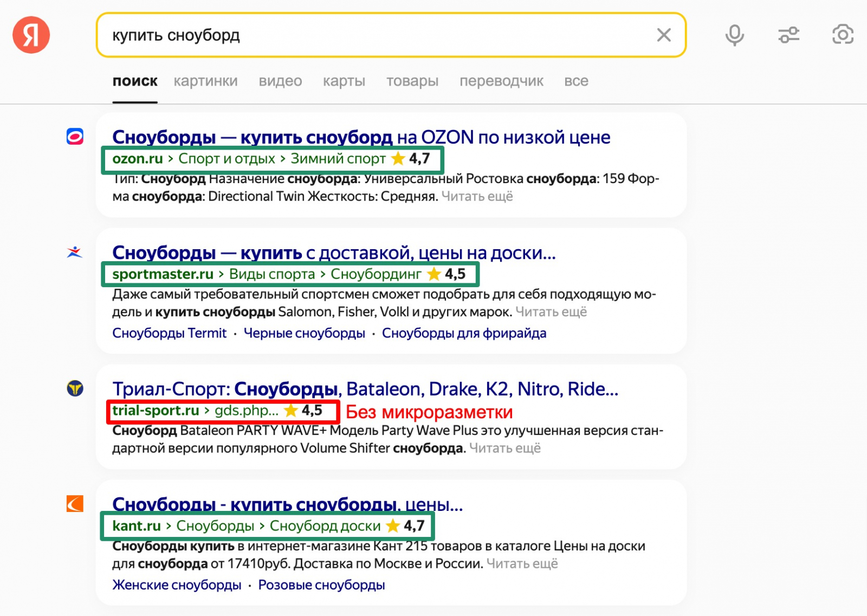Expand Kant snippet via Читать ещё
867x616 pixels.
(x=522, y=564)
